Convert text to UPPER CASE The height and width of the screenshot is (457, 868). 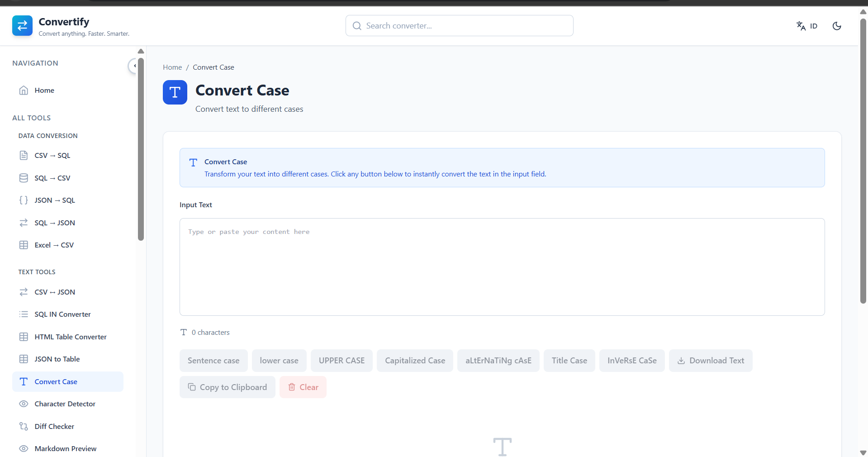point(342,361)
